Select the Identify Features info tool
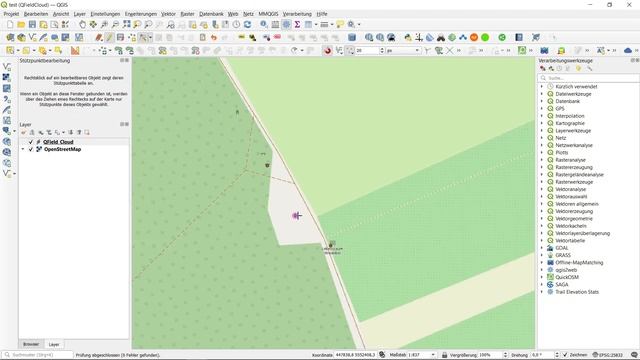Viewport: 640px width, 360px height. [264, 25]
